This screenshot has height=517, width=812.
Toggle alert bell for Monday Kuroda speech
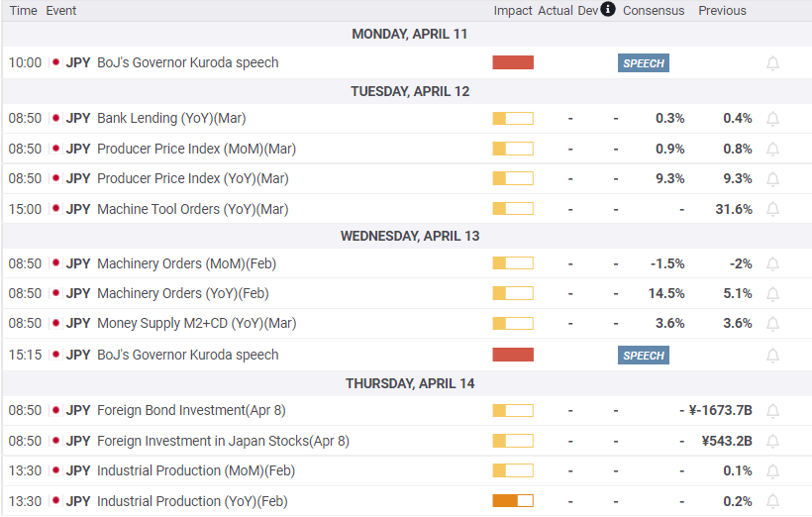[773, 63]
